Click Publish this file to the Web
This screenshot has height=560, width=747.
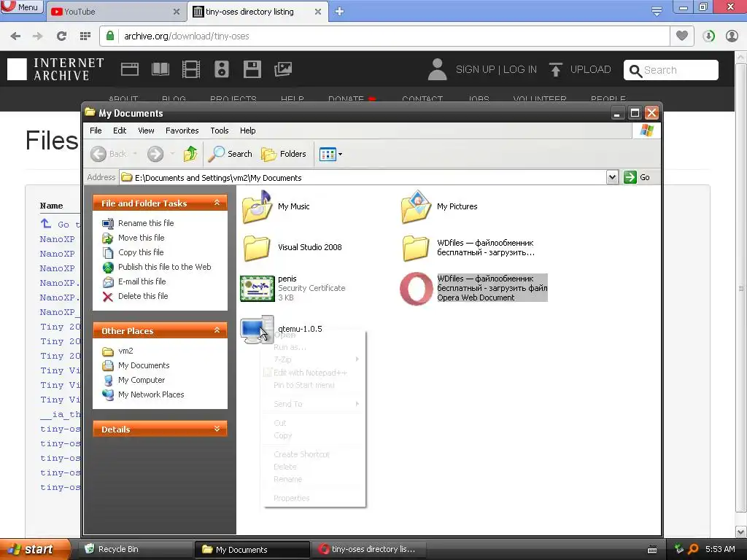coord(164,267)
